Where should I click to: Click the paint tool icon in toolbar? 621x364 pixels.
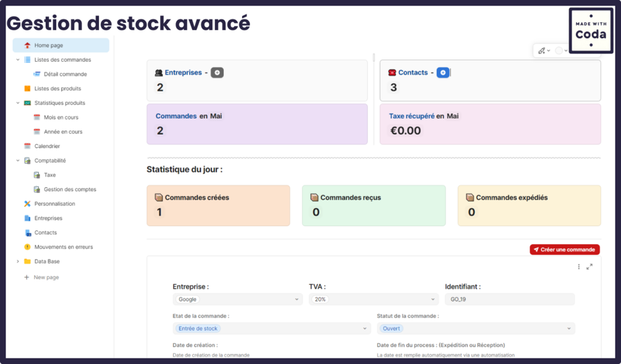(542, 51)
